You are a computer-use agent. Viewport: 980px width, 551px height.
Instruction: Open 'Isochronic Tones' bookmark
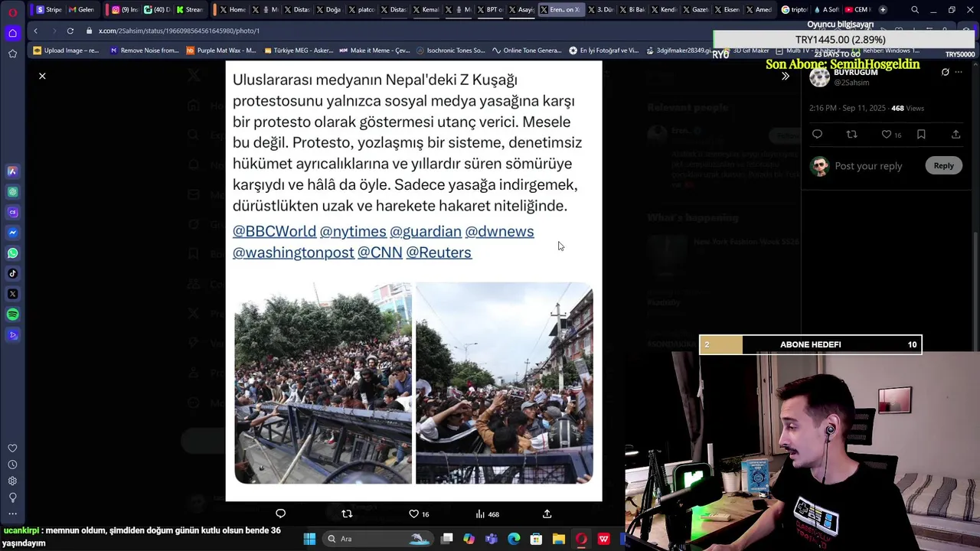pyautogui.click(x=451, y=51)
